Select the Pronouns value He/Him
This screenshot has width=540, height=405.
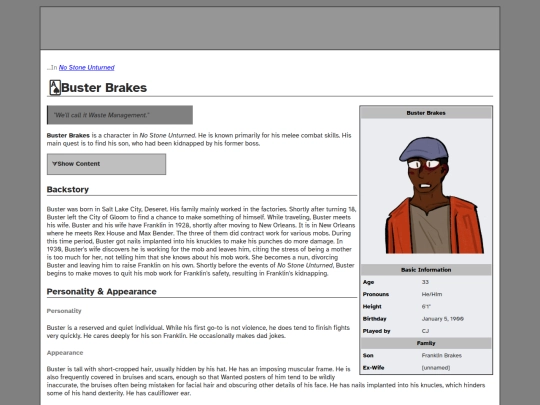tap(432, 294)
